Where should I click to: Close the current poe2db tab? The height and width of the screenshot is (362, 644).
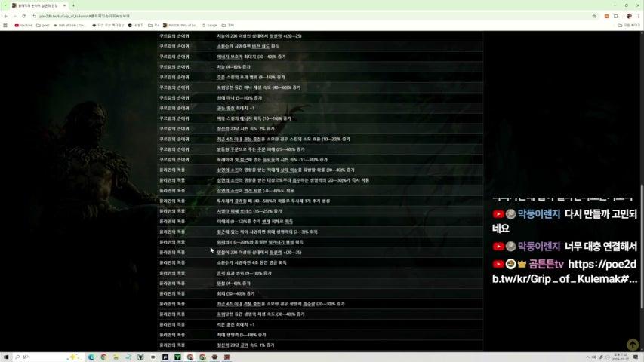point(64,5)
